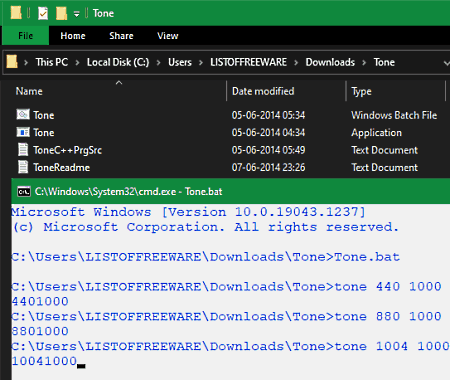This screenshot has width=450, height=380.
Task: Click the cmd.exe - Tone.bat window title
Action: 128,191
